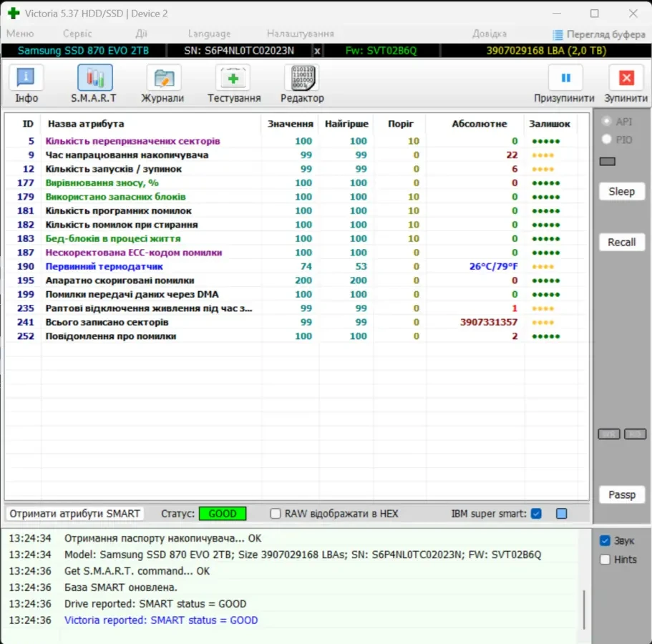Click Отримати атрибути SMART button
Viewport: 652px width, 644px height.
(x=75, y=514)
